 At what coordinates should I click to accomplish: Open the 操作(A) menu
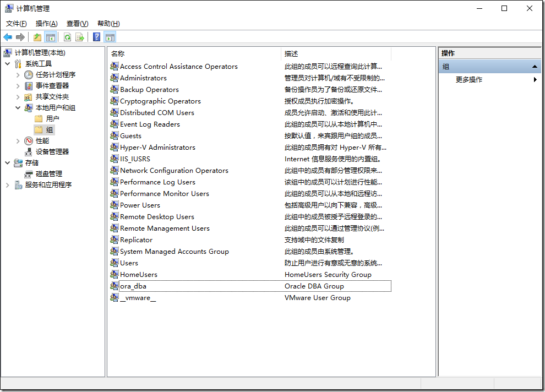(x=47, y=24)
